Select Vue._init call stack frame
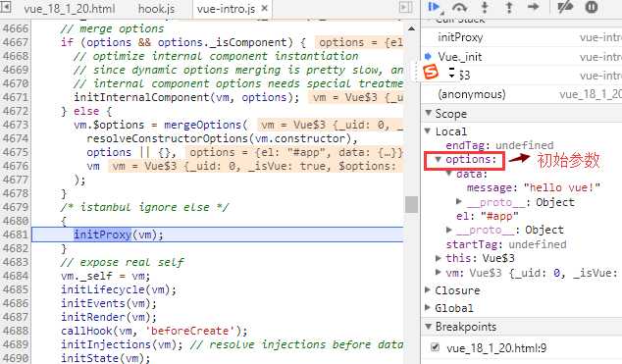622x364 pixels. coord(521,56)
